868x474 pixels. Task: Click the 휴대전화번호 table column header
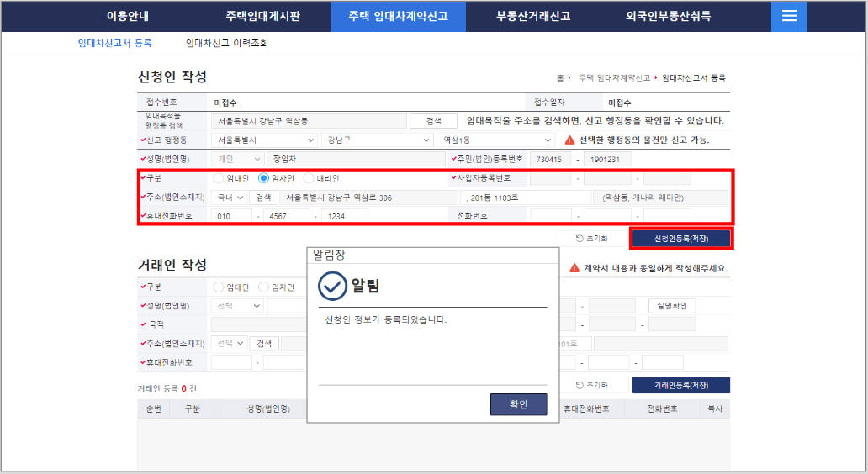point(586,408)
